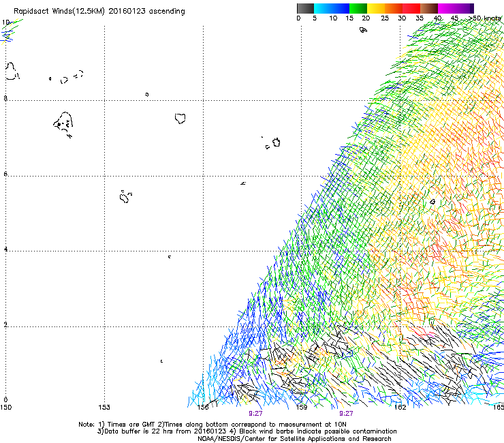Click the legend value '35'
The width and height of the screenshot is (504, 443).
pyautogui.click(x=420, y=18)
